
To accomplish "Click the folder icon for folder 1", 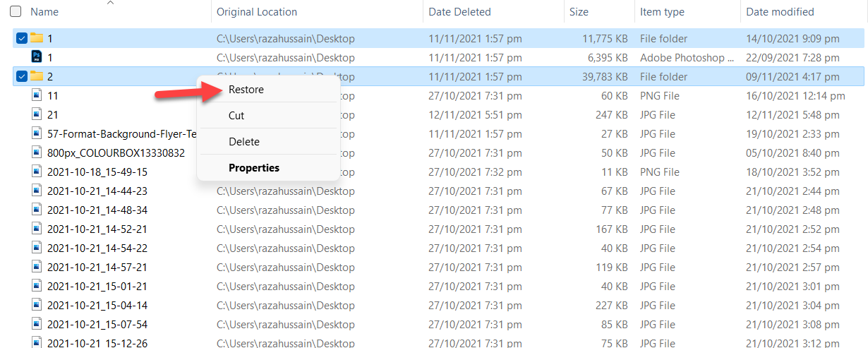I will click(37, 38).
